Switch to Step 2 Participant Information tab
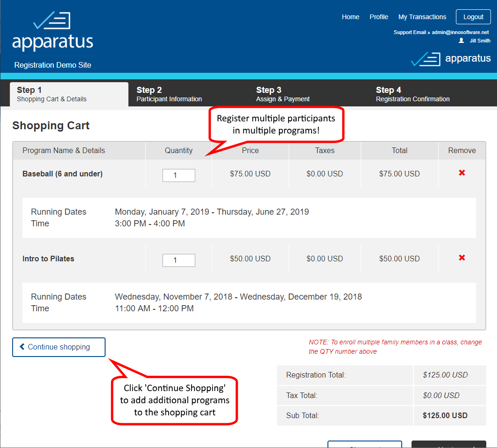Screen dimensions: 497x448 pos(169,94)
